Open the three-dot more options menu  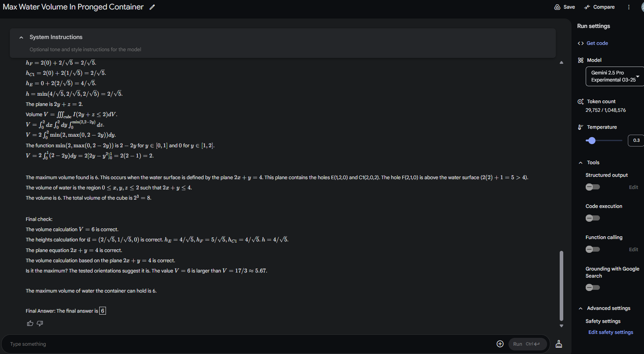click(629, 7)
